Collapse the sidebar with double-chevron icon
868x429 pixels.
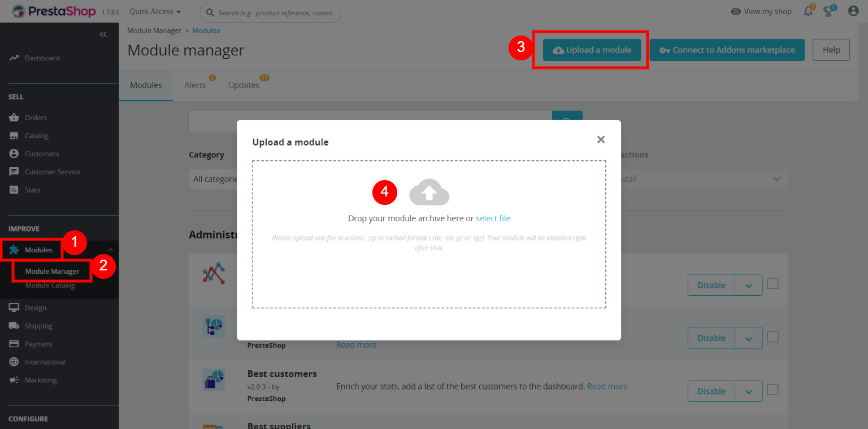pos(103,34)
